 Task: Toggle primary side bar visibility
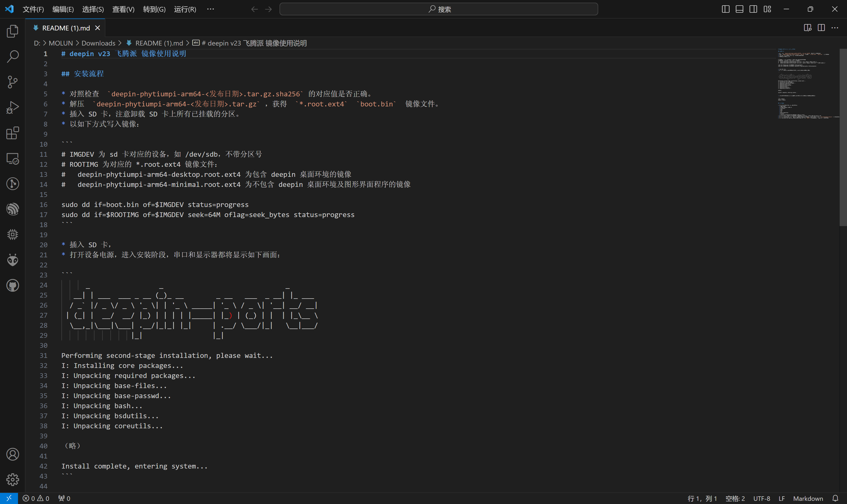(x=726, y=9)
